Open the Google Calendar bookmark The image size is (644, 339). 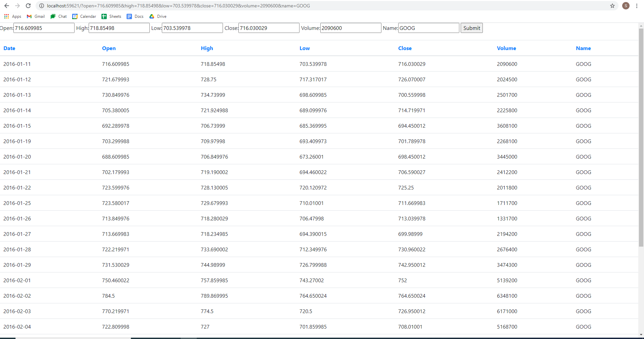[84, 16]
